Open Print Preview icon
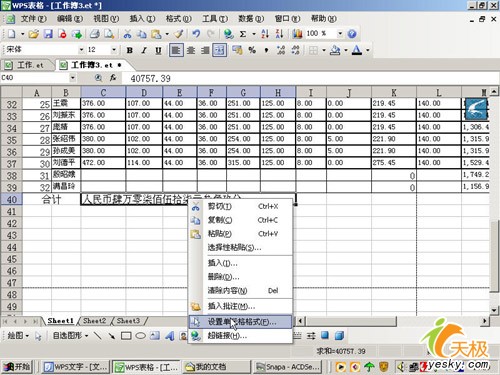This screenshot has width=500, height=375. click(109, 34)
